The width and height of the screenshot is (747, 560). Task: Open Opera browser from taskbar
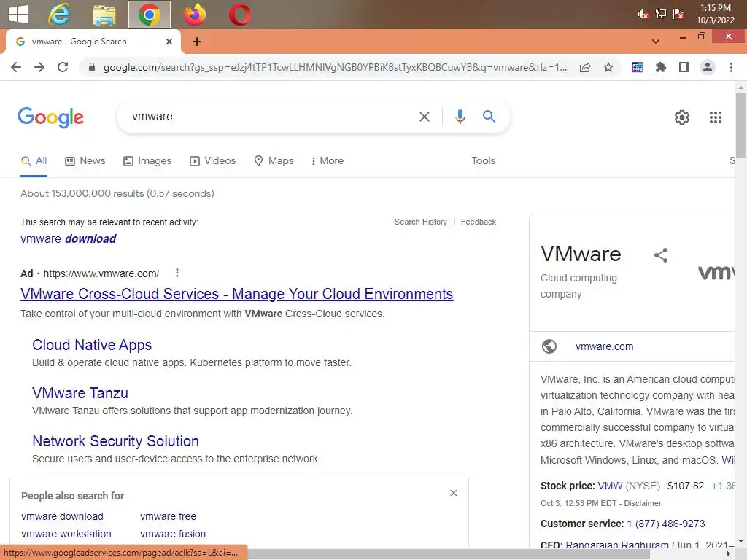coord(239,15)
